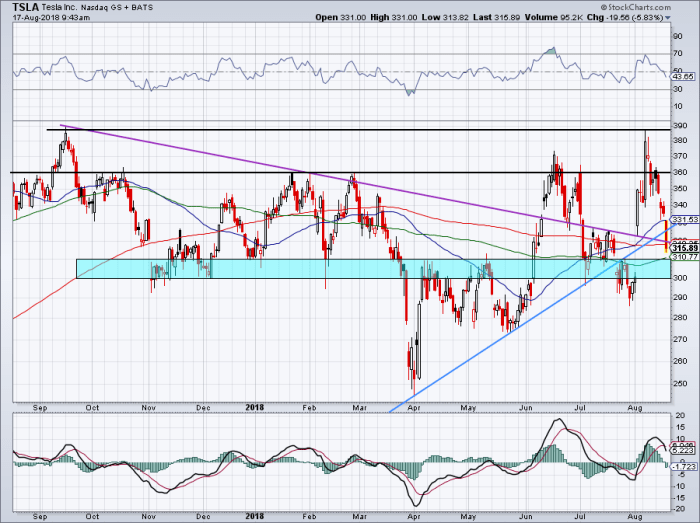
Task: Click the 300 label on price axis
Action: (x=680, y=278)
